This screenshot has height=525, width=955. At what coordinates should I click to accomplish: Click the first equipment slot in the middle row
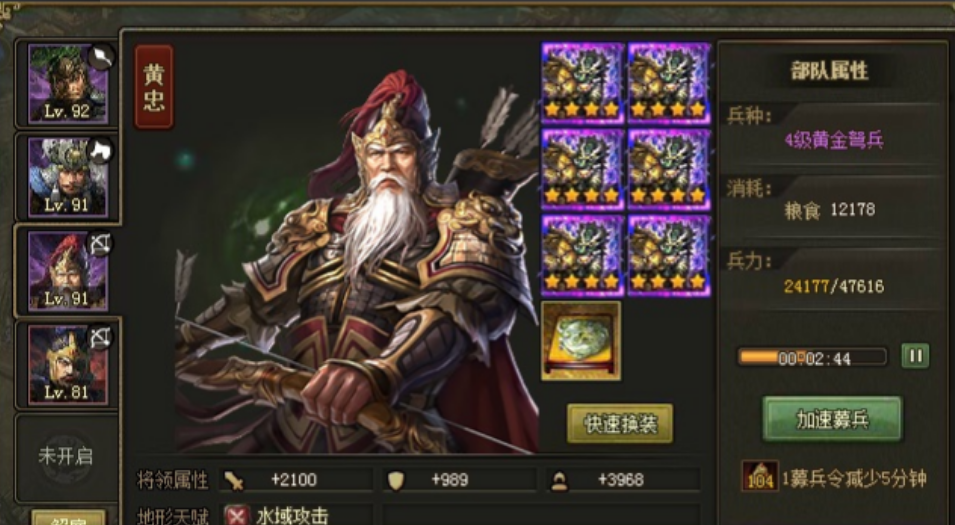(x=582, y=169)
